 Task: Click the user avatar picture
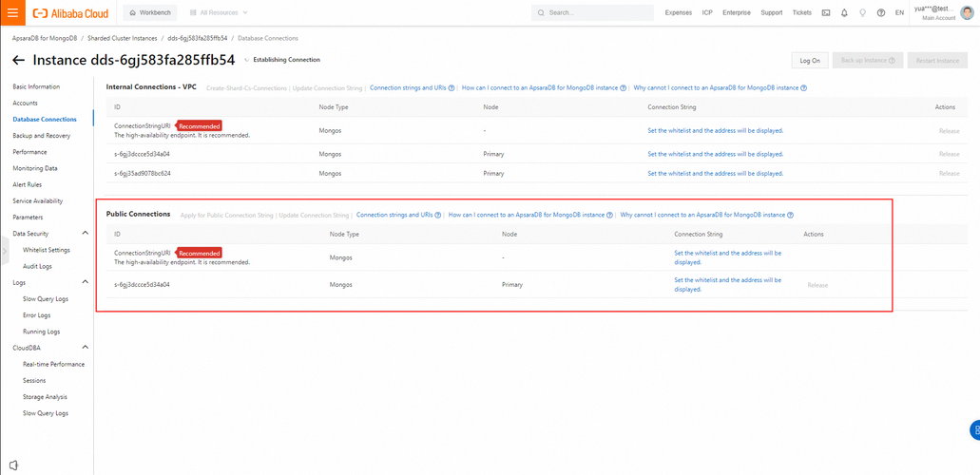click(967, 12)
